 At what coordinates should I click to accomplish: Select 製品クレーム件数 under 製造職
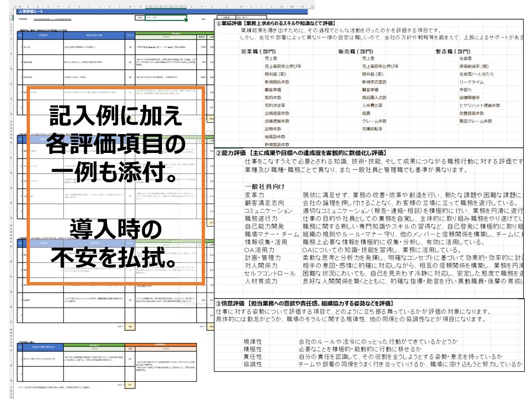coord(475,121)
